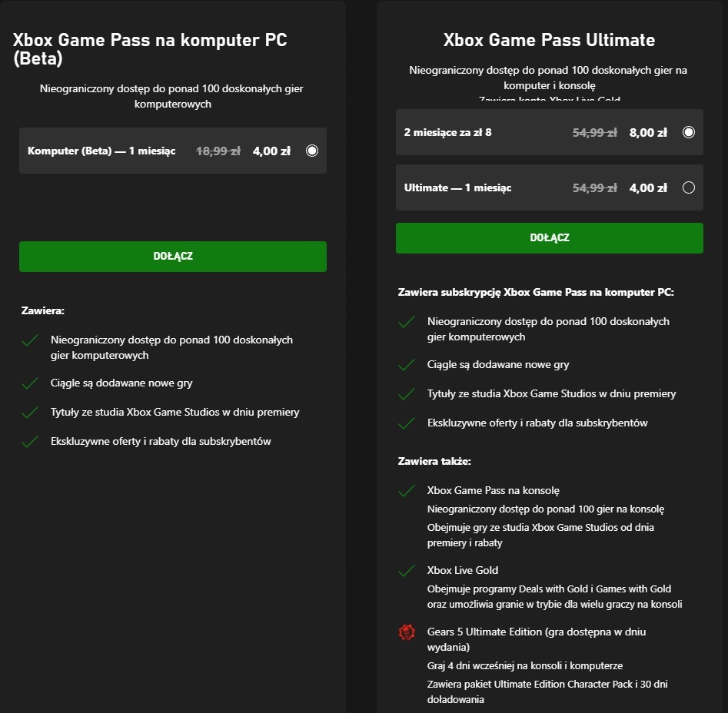Click the Gears 5 Ultimate Edition feature text
728x713 pixels.
(x=537, y=639)
